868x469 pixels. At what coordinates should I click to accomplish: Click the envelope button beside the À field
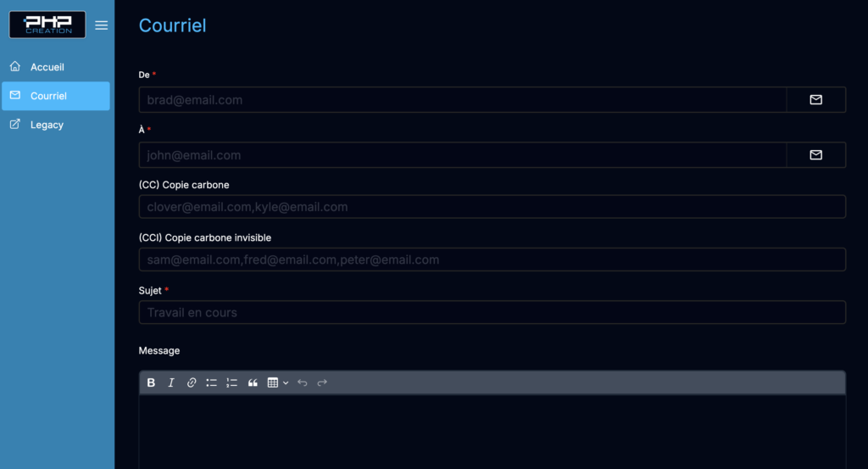tap(815, 155)
